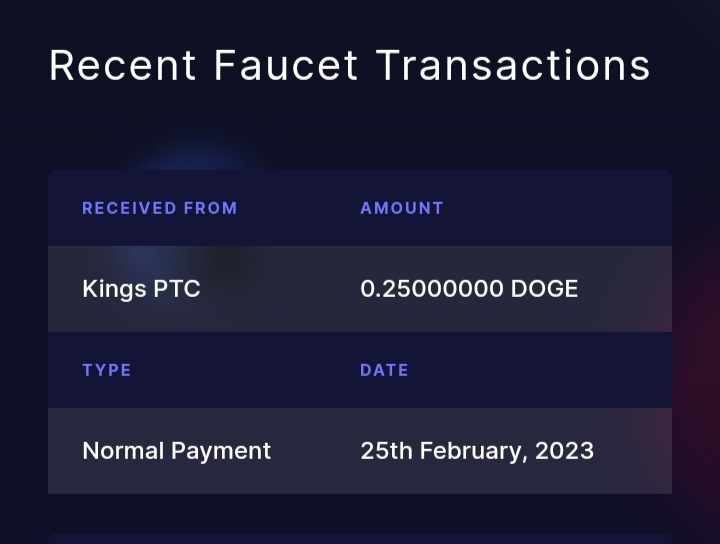
Task: Select the AMOUNT column header
Action: (402, 208)
